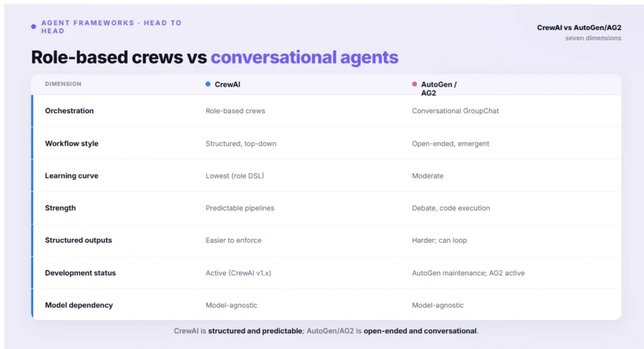Click 'Model-agnostic' in the CrewAI column

tap(231, 305)
